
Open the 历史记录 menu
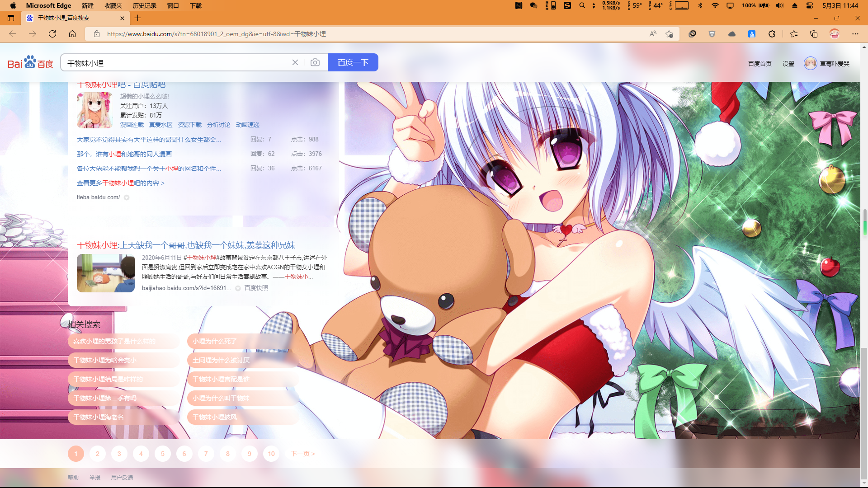145,5
